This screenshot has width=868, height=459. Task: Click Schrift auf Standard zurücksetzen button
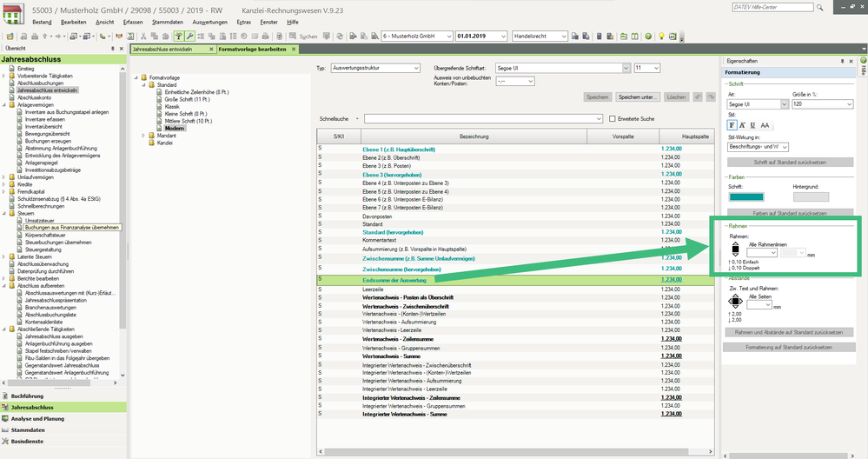point(790,163)
